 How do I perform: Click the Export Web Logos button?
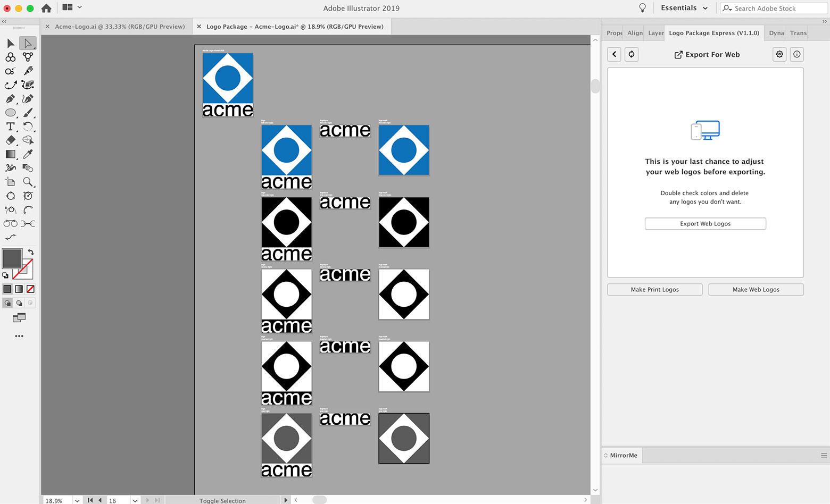(705, 224)
